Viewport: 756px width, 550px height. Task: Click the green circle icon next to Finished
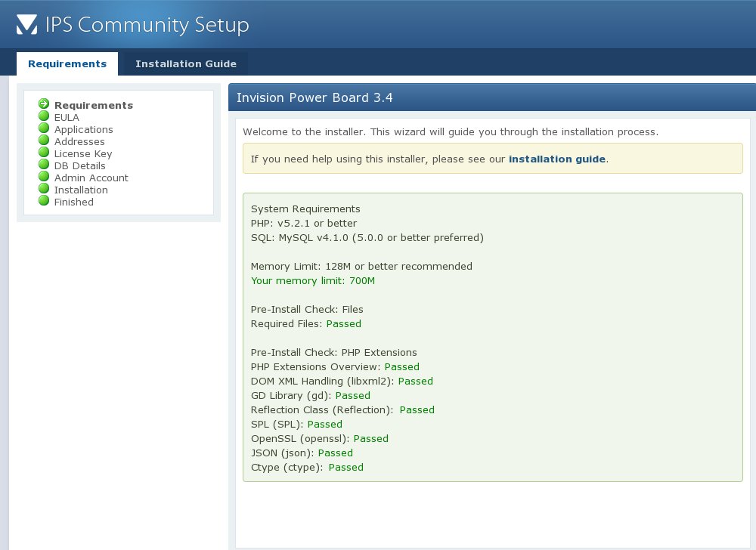click(x=44, y=200)
